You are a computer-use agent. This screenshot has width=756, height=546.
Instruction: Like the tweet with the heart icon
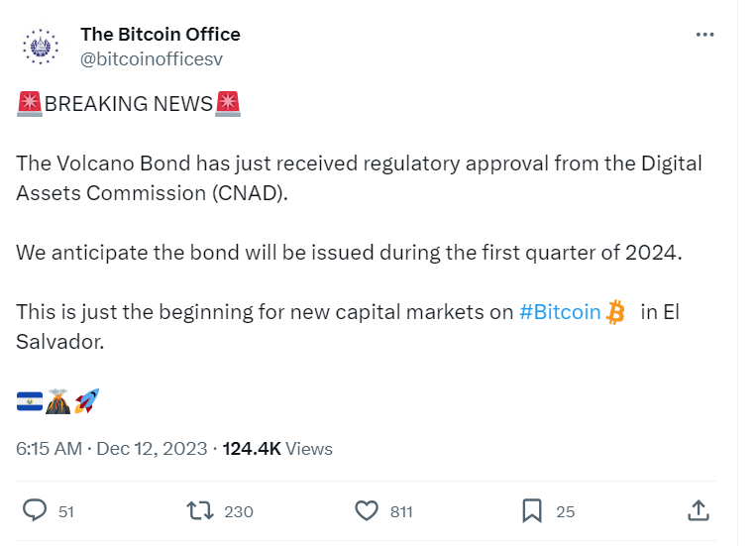367,510
